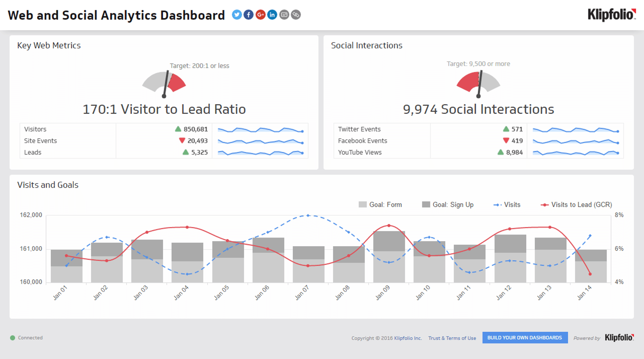Click the YouTube Views row value

pos(514,152)
